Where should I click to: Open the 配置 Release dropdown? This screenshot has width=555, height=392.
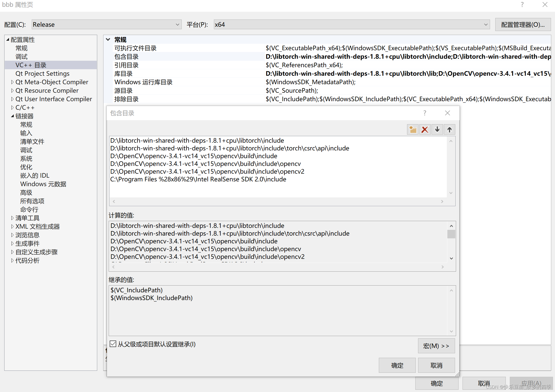coord(107,24)
